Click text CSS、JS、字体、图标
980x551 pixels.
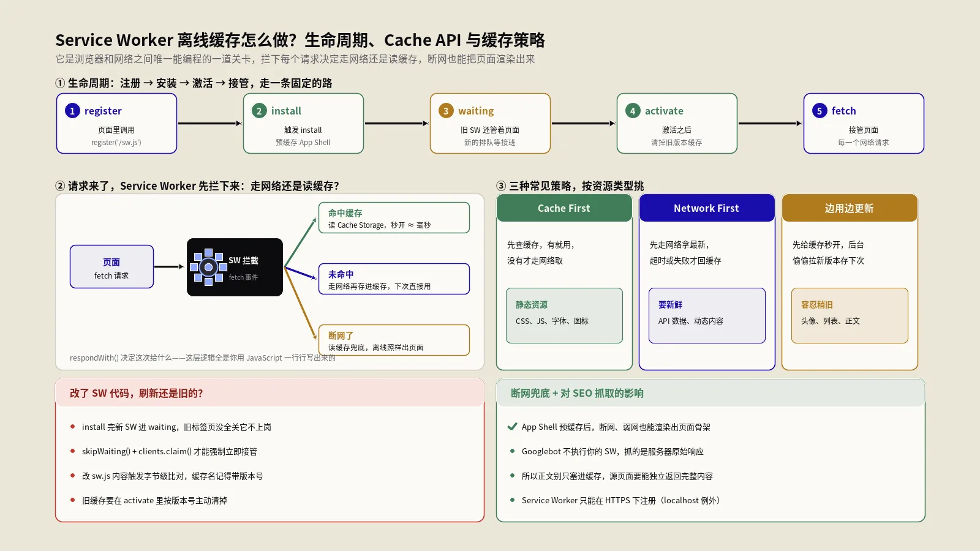point(552,321)
